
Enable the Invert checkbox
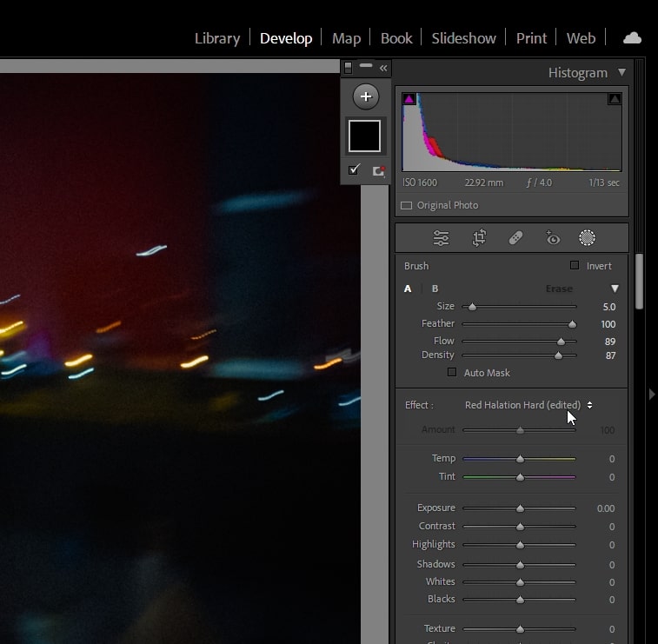575,265
